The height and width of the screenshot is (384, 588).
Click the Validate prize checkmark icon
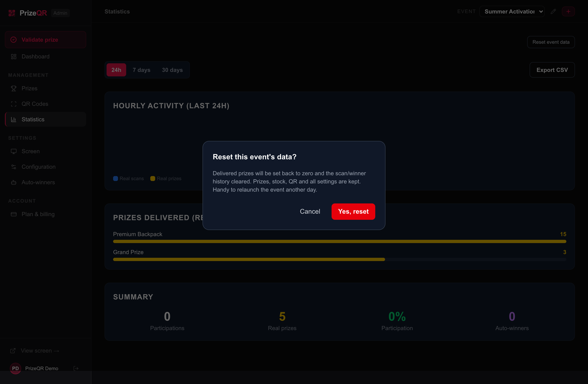14,40
